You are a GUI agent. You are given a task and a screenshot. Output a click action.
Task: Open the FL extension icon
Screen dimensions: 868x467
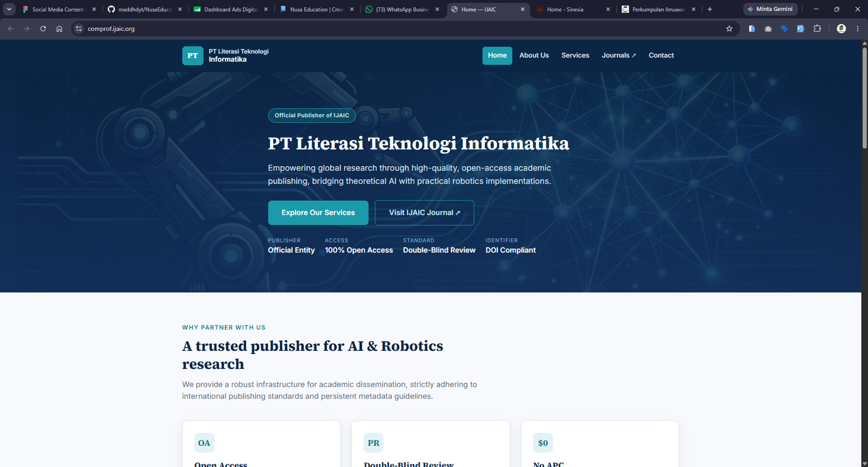pos(801,29)
